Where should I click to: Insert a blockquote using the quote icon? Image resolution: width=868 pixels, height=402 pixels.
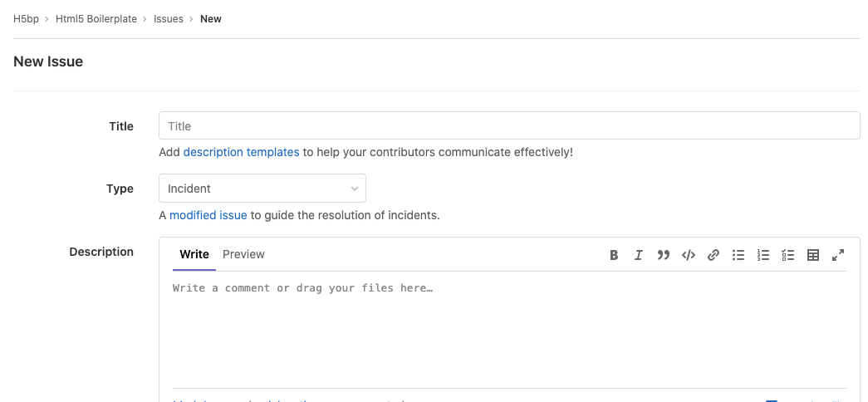click(x=663, y=255)
